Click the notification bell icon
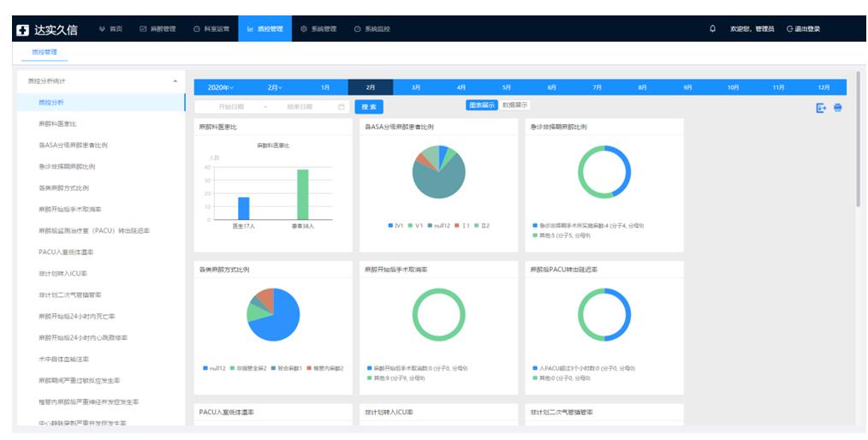Screen dimensions: 868x440 [x=712, y=29]
